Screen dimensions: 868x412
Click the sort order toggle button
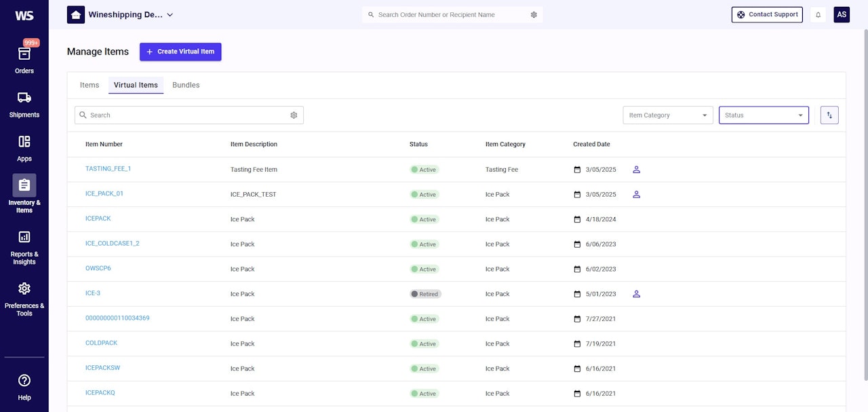tap(829, 115)
